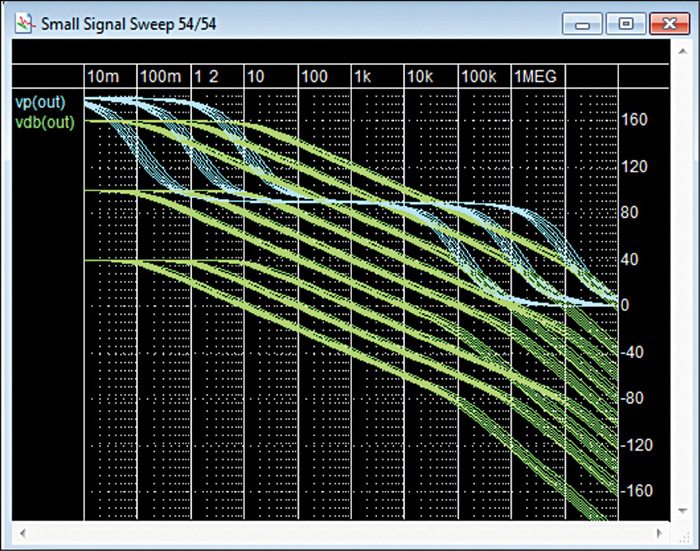Screen dimensions: 700x551
Task: Click the 100m frequency axis label
Action: tap(160, 77)
